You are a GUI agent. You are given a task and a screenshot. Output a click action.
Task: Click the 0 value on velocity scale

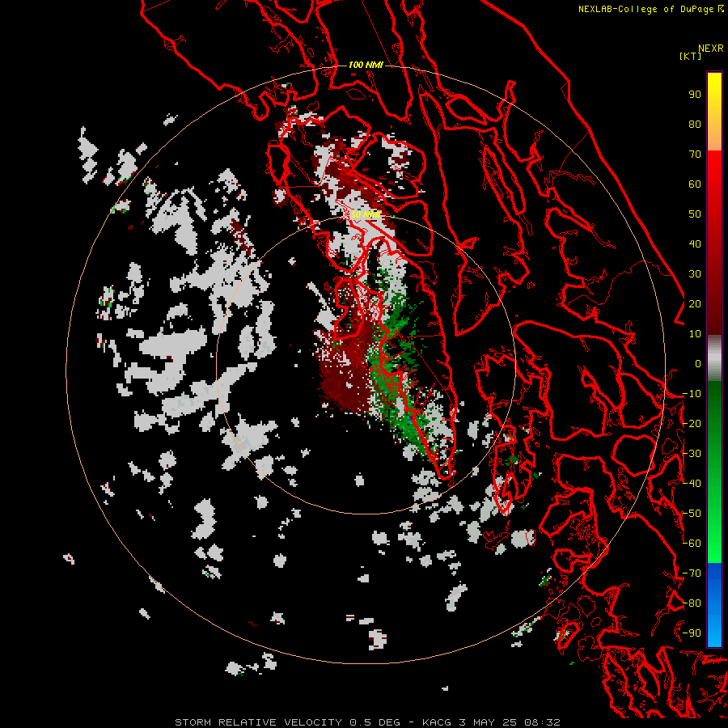698,364
